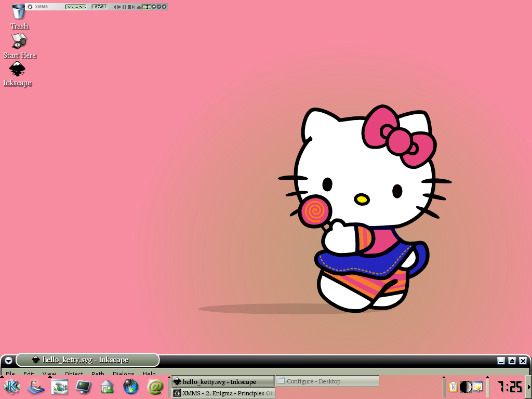Click the hello_ketty.svg - Inkscape title bar

tap(87, 360)
